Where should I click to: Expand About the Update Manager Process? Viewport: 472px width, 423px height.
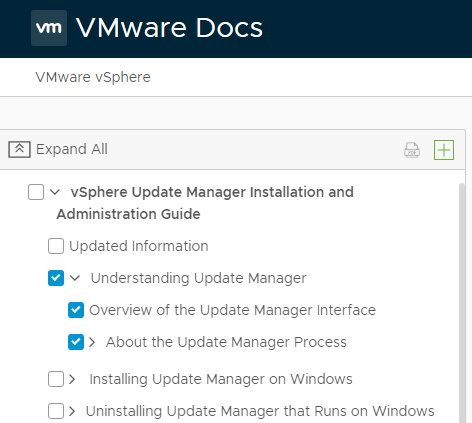[92, 342]
